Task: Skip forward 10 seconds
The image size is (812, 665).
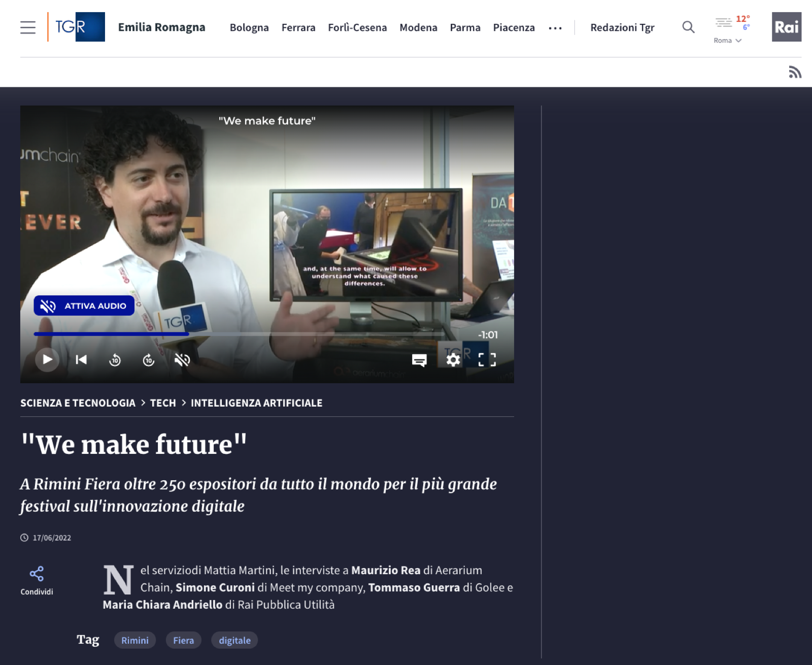Action: [149, 360]
